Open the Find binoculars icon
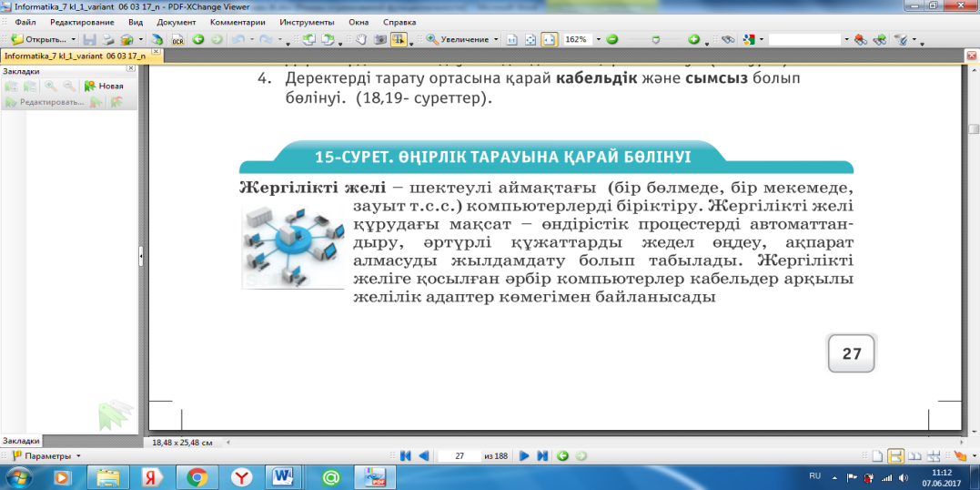 (728, 39)
